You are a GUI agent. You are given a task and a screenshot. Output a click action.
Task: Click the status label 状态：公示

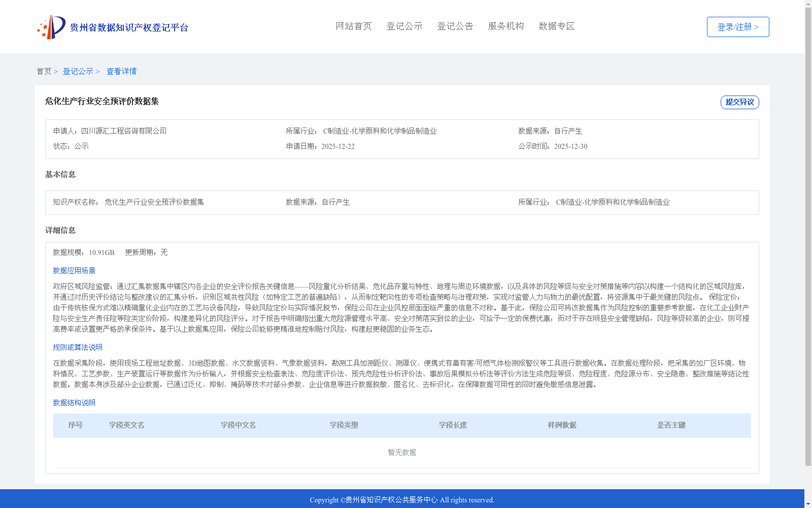(x=71, y=146)
